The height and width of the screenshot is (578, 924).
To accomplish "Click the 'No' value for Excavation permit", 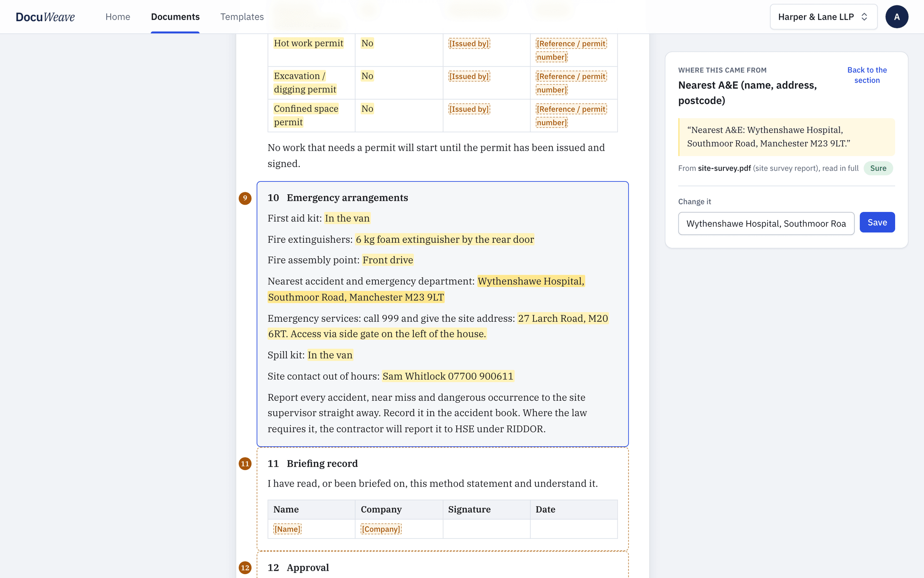I will point(367,76).
